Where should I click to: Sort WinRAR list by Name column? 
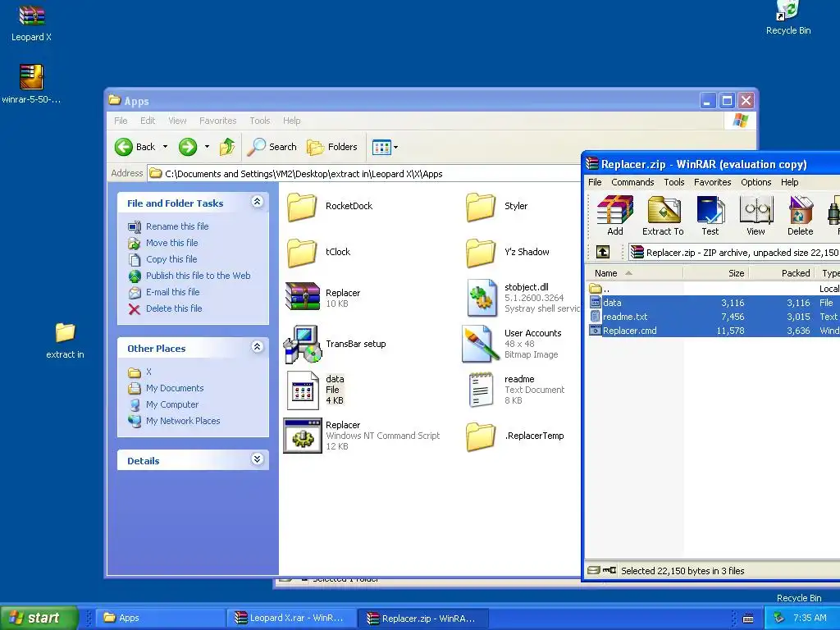click(x=635, y=273)
